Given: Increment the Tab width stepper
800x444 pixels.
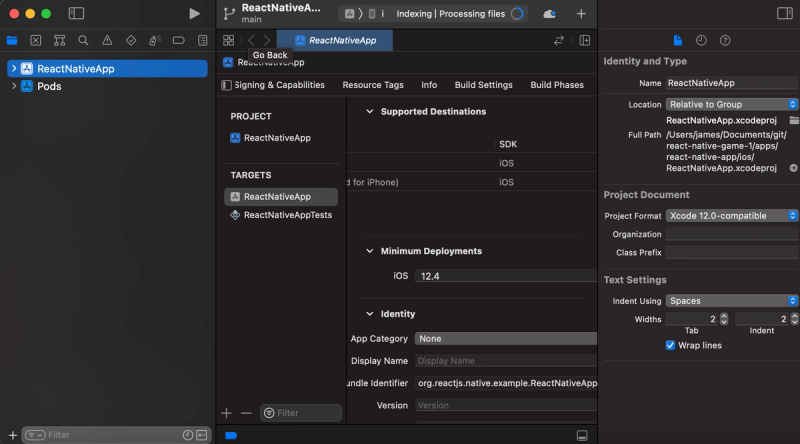Looking at the screenshot, I should tap(723, 315).
